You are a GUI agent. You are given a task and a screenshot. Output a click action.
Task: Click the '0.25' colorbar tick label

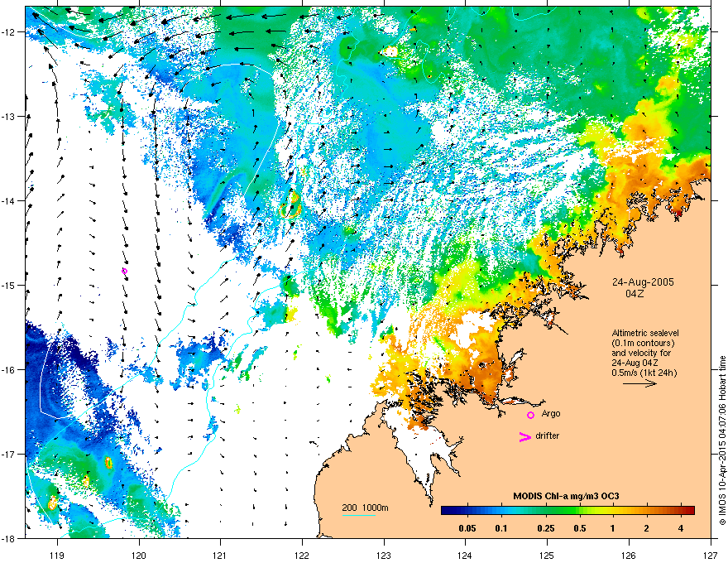(546, 528)
